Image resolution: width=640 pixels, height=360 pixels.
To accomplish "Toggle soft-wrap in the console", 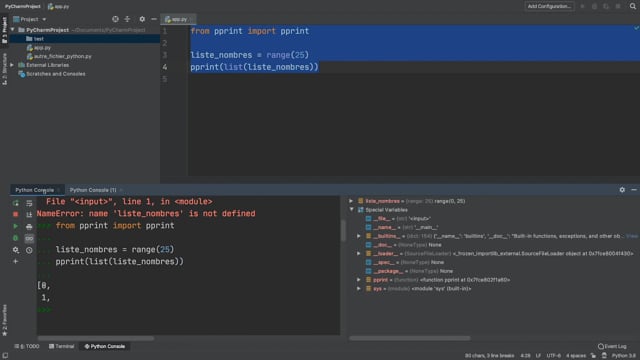I will (x=29, y=203).
